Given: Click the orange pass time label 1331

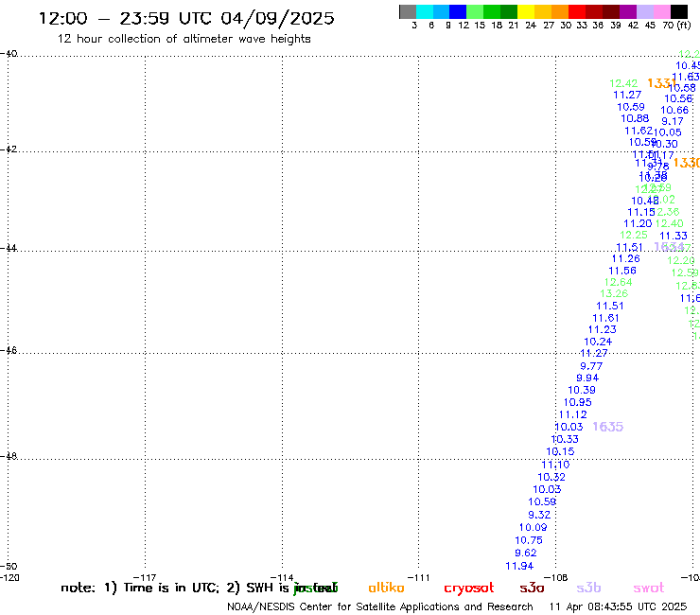Looking at the screenshot, I should tap(661, 83).
